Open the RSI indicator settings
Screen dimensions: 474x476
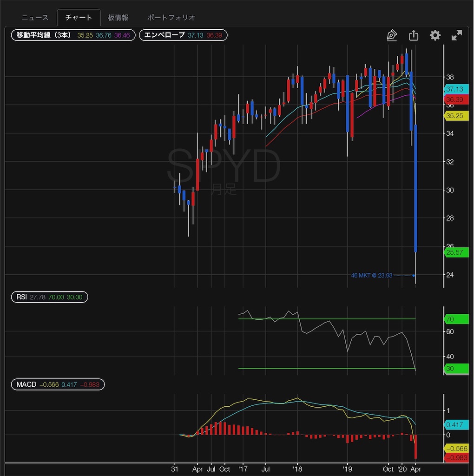(49, 297)
